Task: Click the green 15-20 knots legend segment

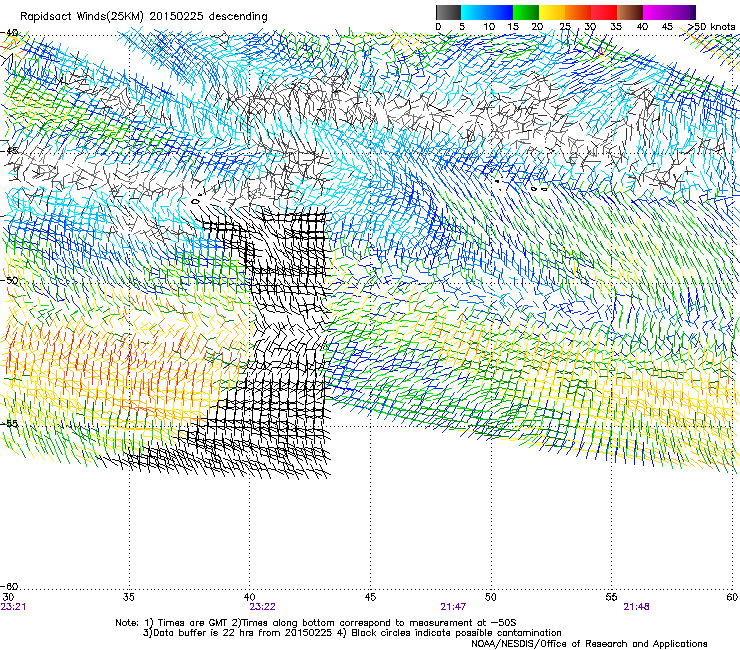Action: [x=526, y=12]
